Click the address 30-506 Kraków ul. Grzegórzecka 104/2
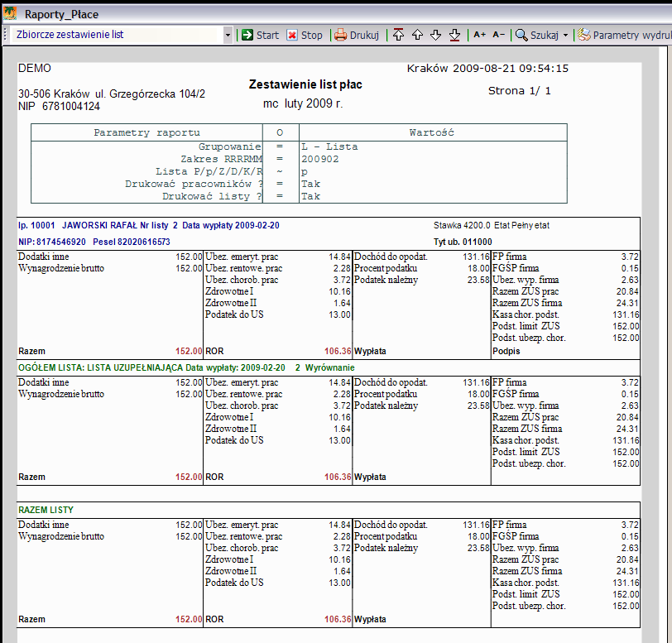The image size is (672, 643). click(x=112, y=94)
